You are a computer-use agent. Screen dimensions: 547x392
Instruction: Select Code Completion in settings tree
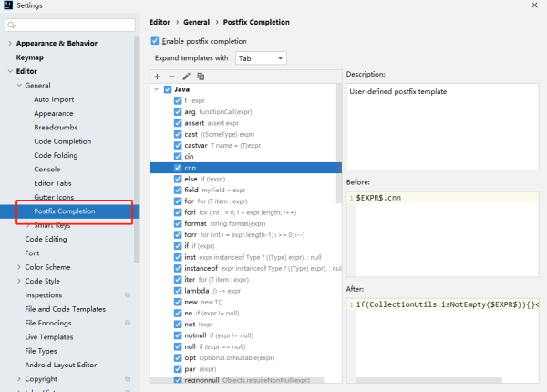(62, 141)
